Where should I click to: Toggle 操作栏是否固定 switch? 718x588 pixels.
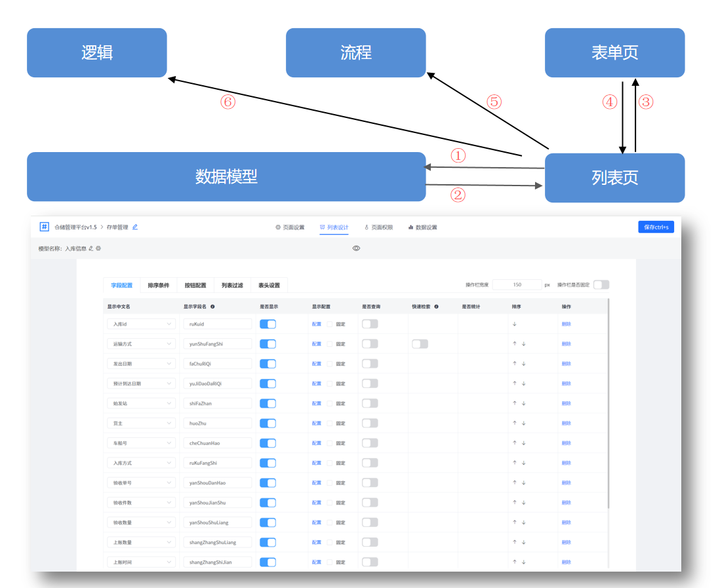tap(601, 285)
